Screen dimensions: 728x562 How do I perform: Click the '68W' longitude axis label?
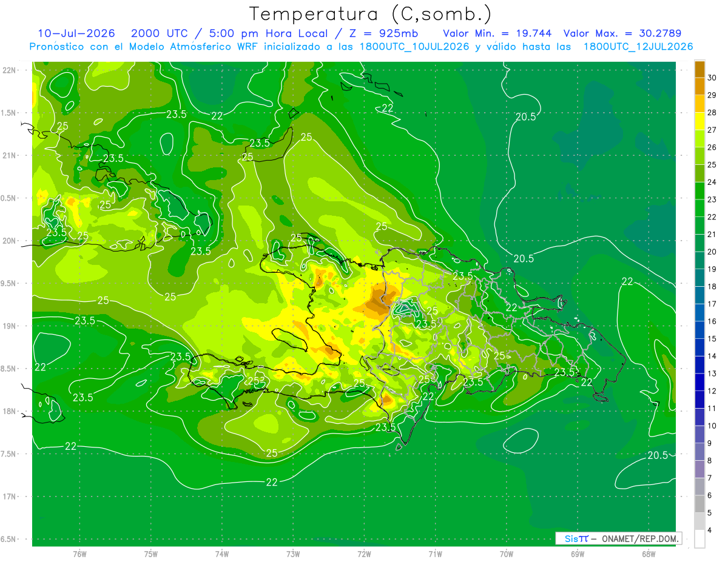coord(648,554)
